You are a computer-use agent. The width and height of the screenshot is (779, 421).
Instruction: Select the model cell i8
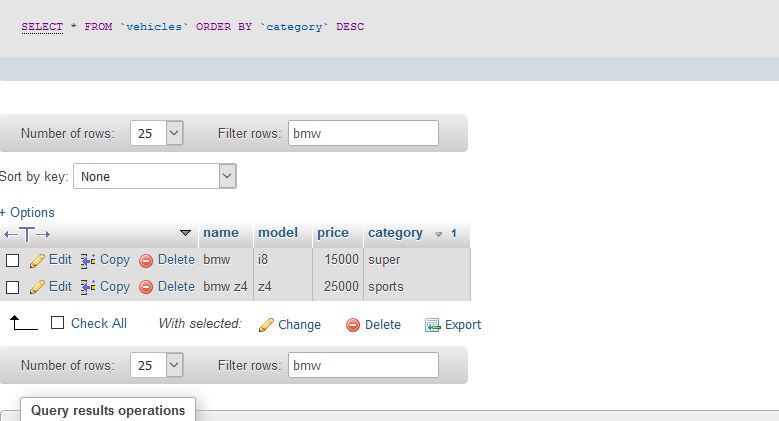pos(263,260)
